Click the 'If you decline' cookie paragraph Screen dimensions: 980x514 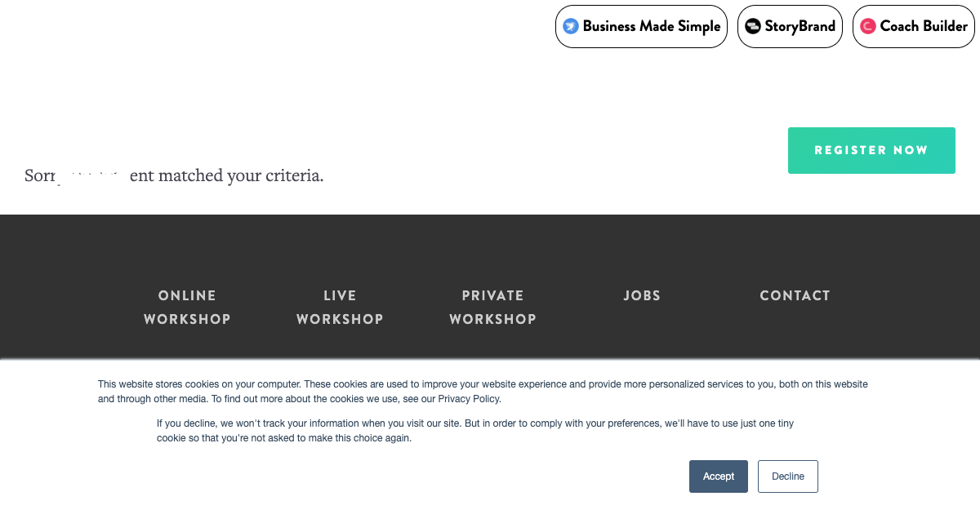[474, 431]
